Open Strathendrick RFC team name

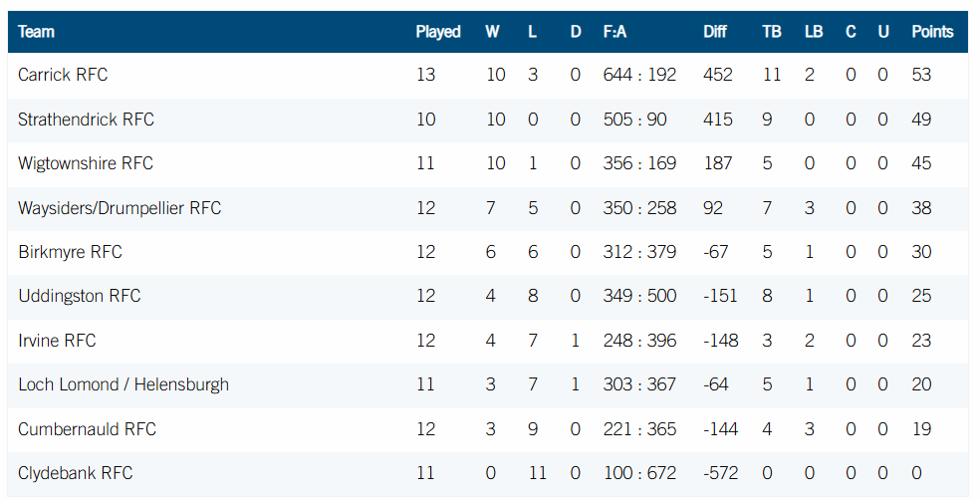86,120
